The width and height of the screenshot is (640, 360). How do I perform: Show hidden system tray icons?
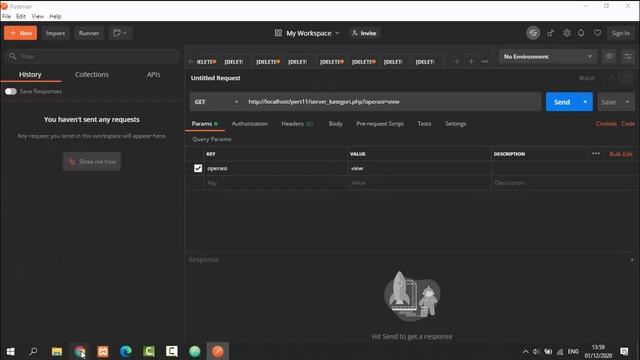pyautogui.click(x=525, y=351)
